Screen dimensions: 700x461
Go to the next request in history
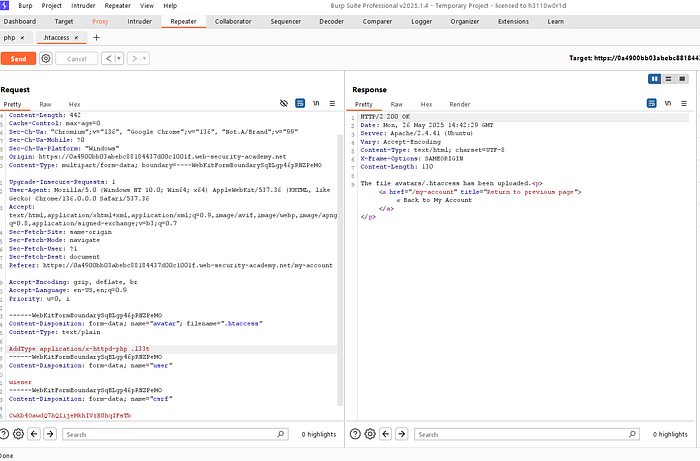[x=134, y=58]
